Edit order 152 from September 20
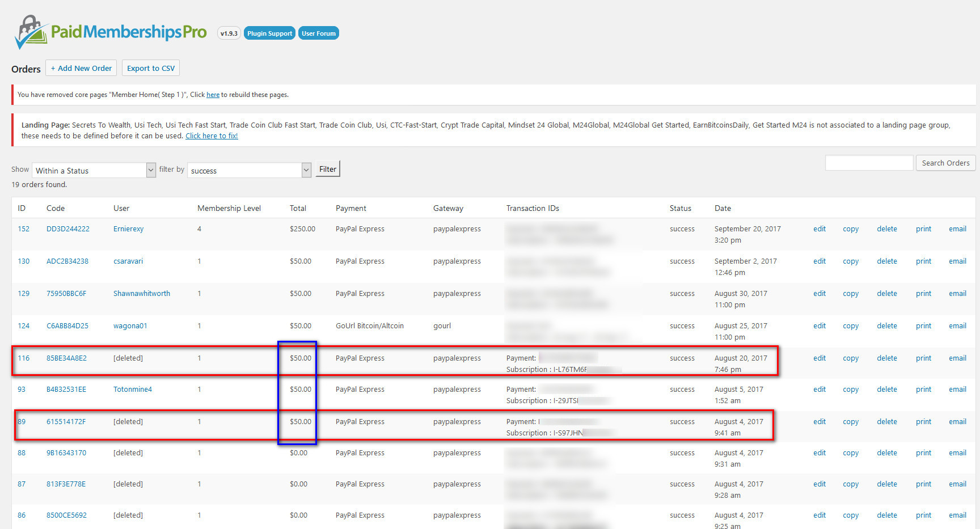This screenshot has height=529, width=980. pos(820,229)
